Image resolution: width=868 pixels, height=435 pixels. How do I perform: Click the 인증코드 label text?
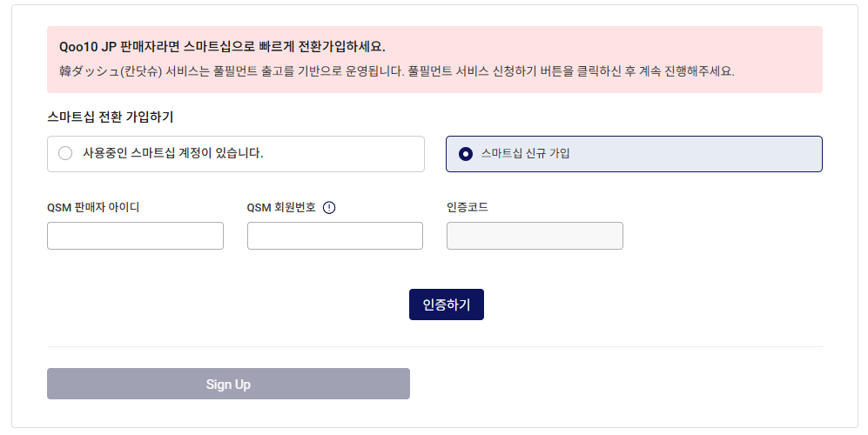pyautogui.click(x=468, y=208)
